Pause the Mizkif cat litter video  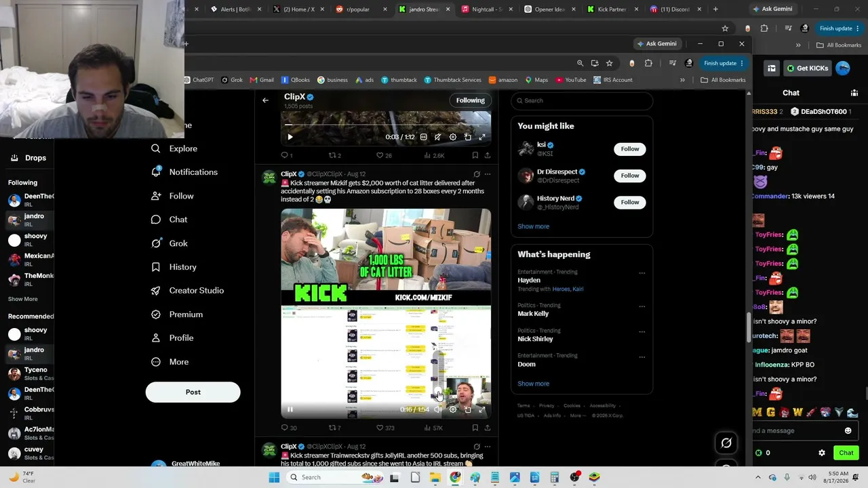coord(290,409)
